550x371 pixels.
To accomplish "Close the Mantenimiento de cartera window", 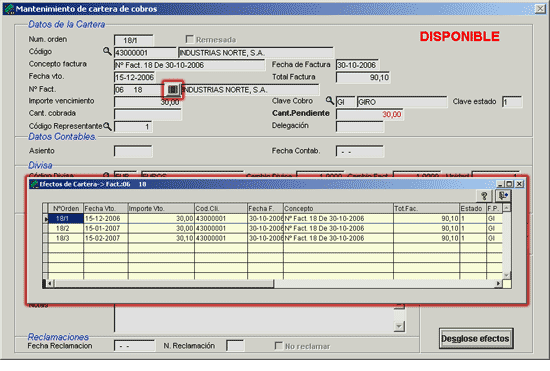I will [x=540, y=9].
